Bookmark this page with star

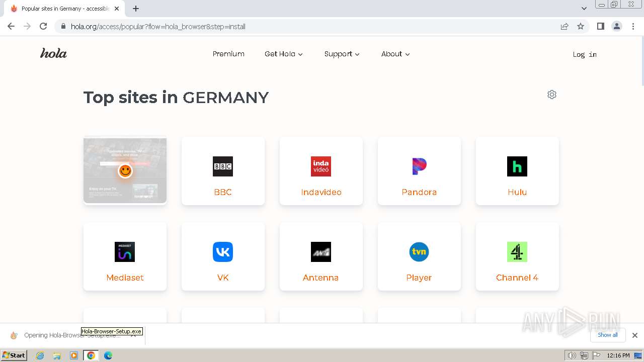pos(581,26)
